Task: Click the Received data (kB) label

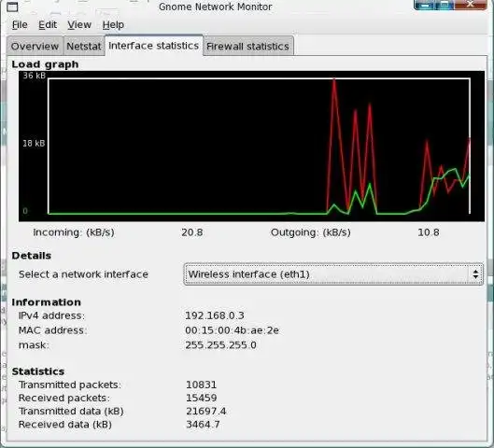Action: click(x=64, y=425)
